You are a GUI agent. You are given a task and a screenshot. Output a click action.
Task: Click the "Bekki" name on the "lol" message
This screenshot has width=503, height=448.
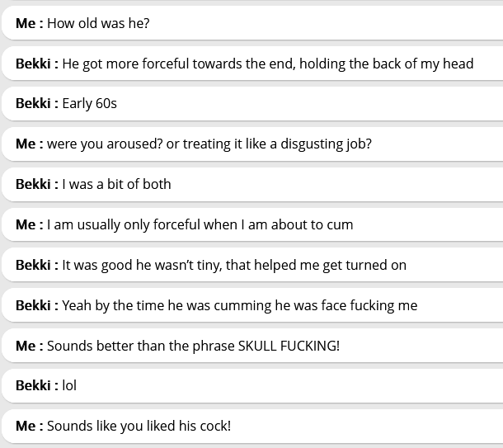point(33,385)
